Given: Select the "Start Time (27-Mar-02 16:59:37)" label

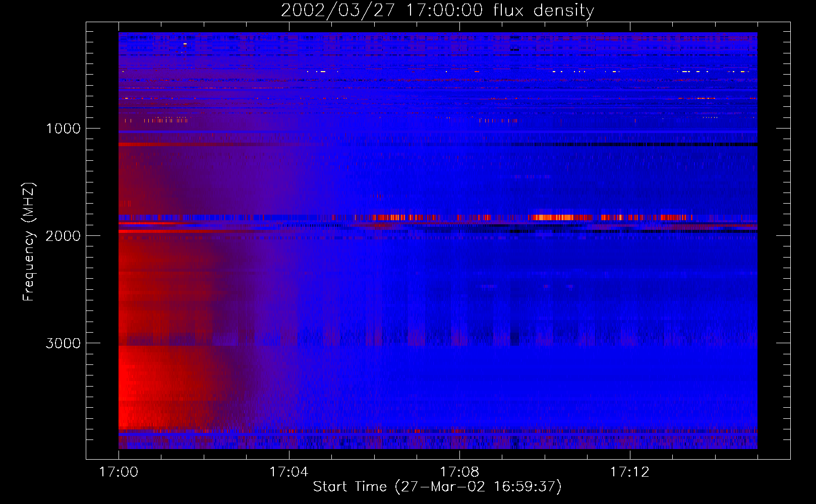Looking at the screenshot, I should pyautogui.click(x=437, y=487).
